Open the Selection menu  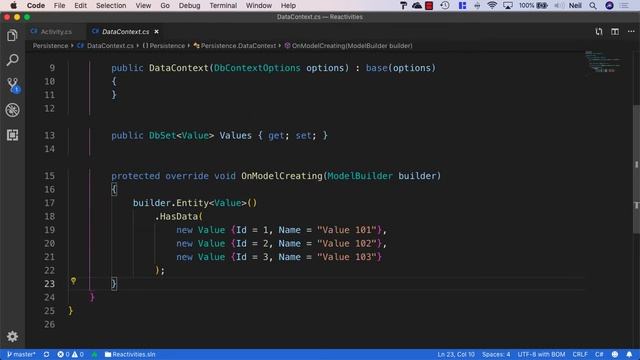[111, 5]
